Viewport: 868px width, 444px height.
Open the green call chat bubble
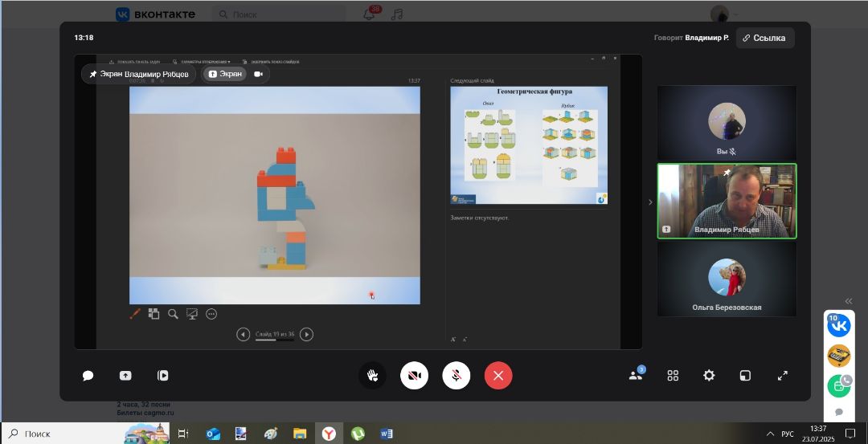pyautogui.click(x=838, y=386)
